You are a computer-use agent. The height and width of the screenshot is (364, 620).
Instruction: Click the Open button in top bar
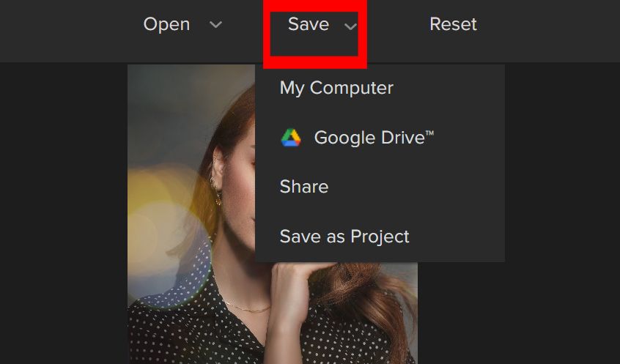pos(166,24)
